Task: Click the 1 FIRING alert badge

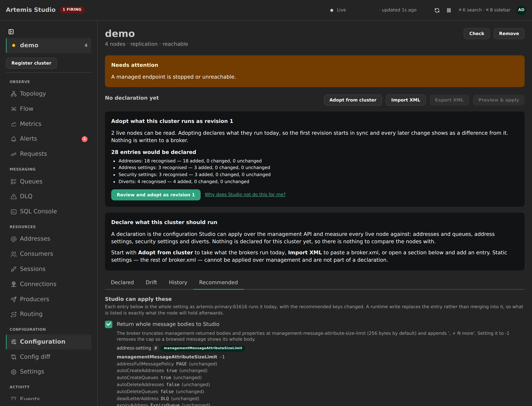Action: pos(72,10)
